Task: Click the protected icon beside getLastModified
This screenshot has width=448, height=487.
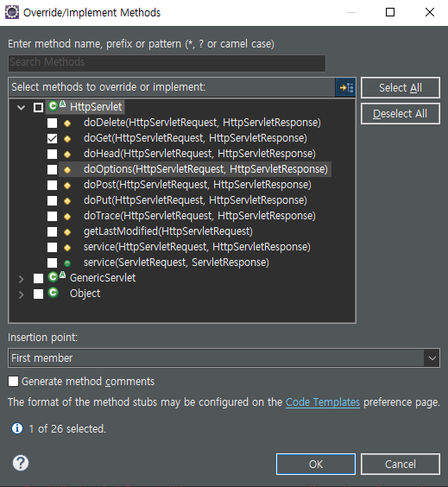Action: click(x=67, y=232)
